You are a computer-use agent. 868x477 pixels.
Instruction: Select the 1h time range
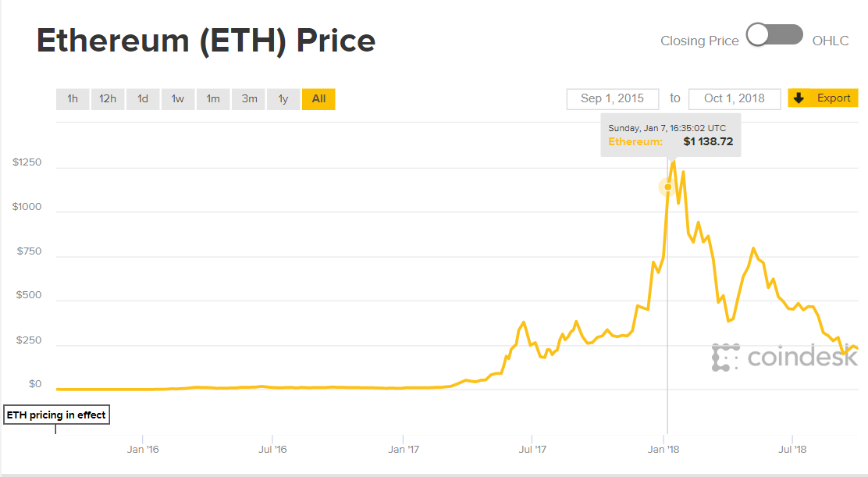click(x=73, y=98)
